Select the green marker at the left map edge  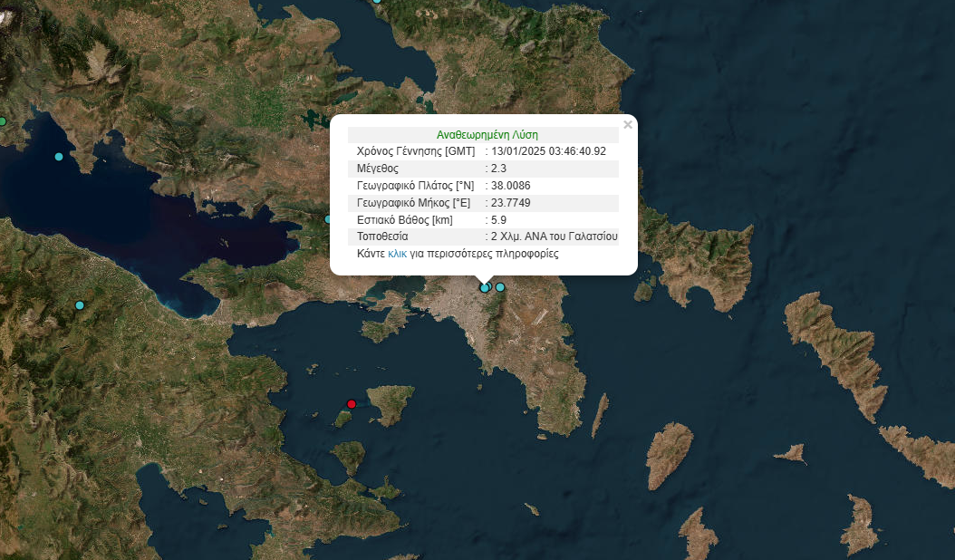click(2, 121)
